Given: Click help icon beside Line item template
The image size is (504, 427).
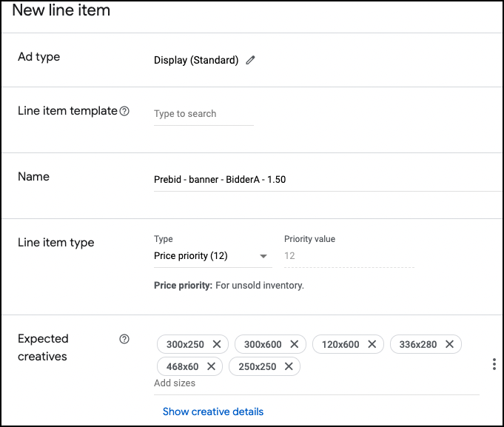Looking at the screenshot, I should (x=124, y=111).
